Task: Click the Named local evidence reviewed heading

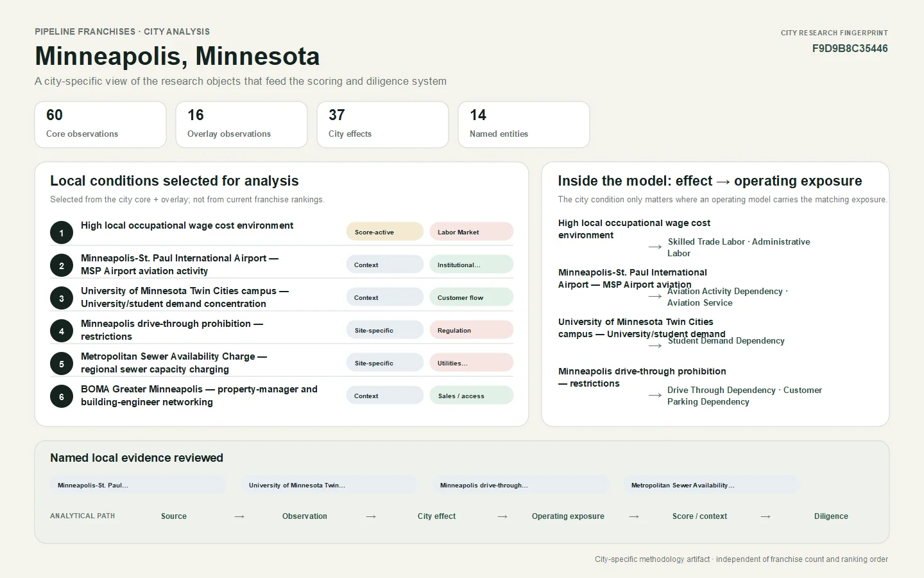Action: (137, 458)
